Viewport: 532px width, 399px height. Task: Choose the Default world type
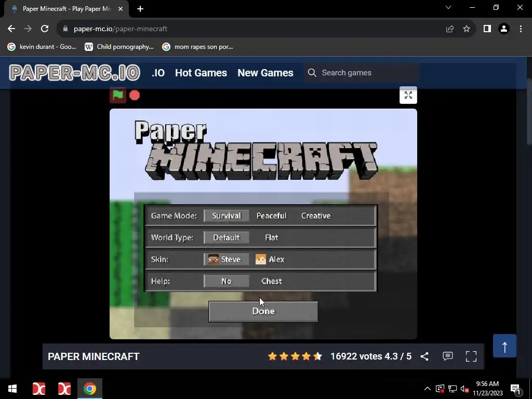point(227,237)
